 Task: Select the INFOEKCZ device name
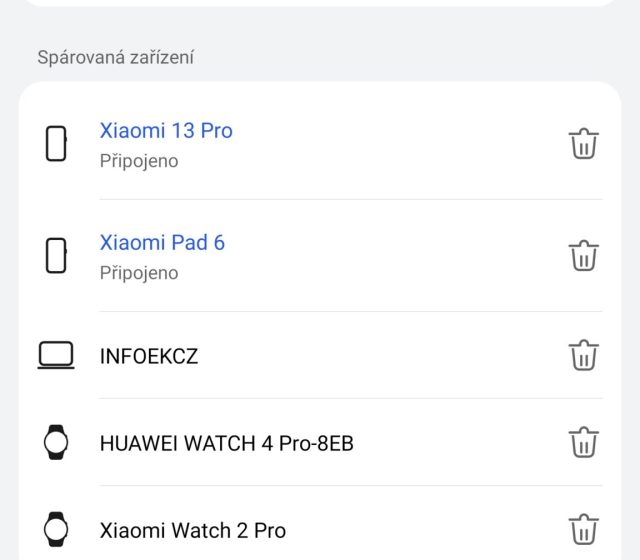point(149,356)
